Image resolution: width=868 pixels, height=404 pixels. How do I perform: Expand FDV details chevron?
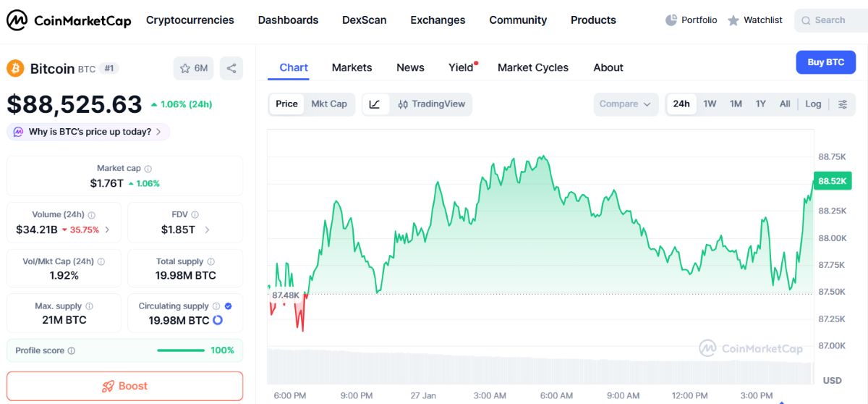(x=207, y=230)
